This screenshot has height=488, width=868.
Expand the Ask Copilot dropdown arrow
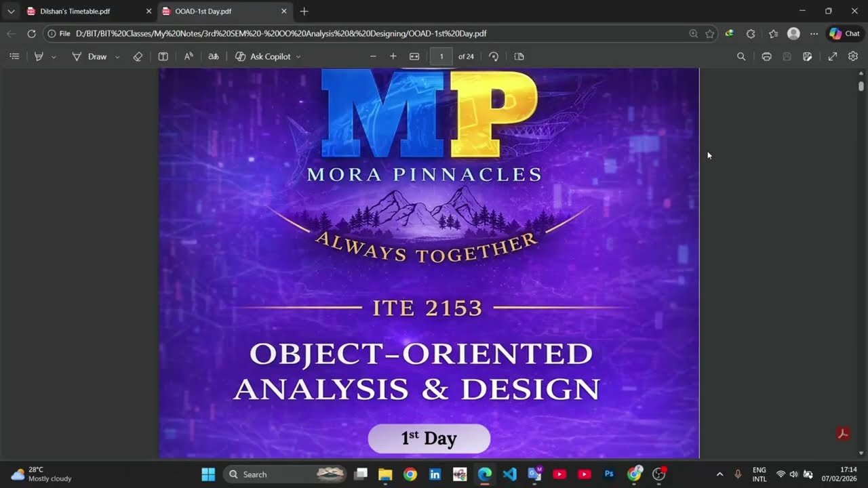pyautogui.click(x=298, y=57)
